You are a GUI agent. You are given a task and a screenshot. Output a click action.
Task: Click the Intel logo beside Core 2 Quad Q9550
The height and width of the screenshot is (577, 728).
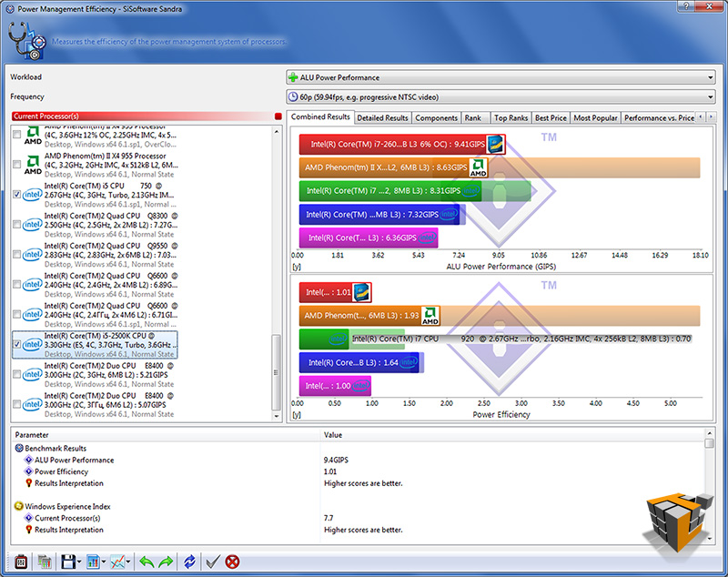point(33,255)
